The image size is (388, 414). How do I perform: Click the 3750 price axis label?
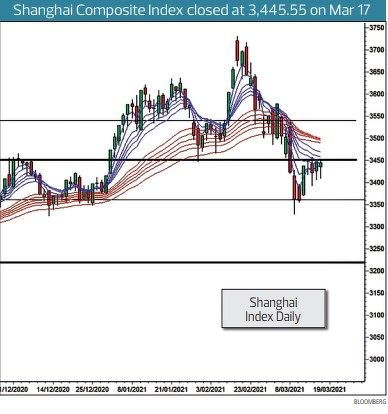click(x=377, y=28)
